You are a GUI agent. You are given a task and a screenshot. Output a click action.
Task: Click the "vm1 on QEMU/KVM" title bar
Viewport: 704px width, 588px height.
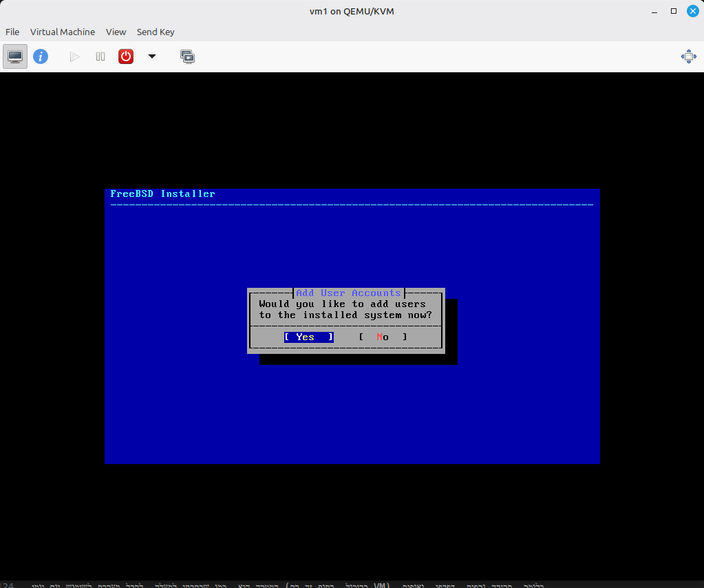[352, 11]
